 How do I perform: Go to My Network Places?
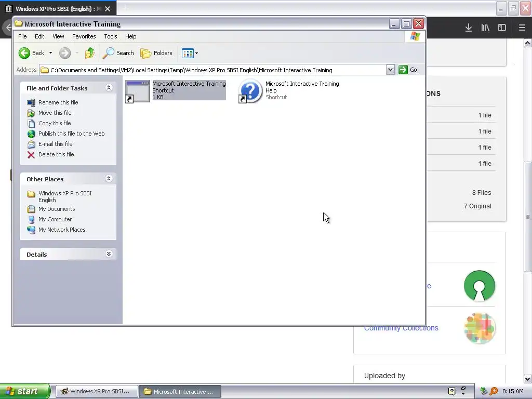pyautogui.click(x=62, y=230)
